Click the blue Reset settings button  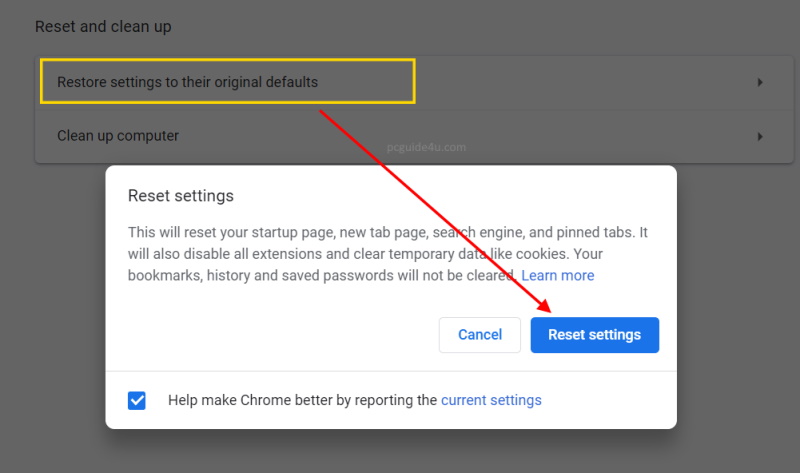pos(594,335)
